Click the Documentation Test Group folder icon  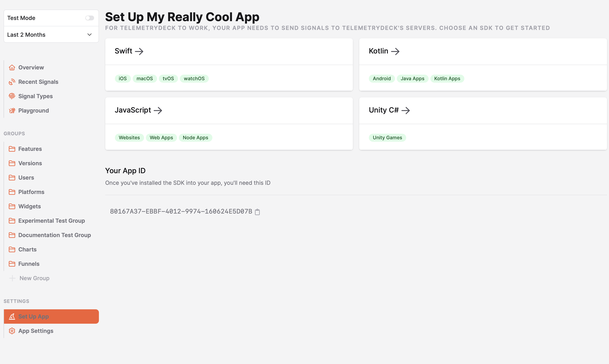tap(12, 235)
